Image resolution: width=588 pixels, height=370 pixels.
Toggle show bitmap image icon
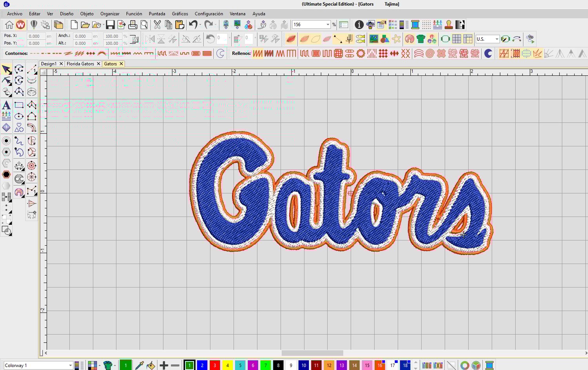pos(374,39)
